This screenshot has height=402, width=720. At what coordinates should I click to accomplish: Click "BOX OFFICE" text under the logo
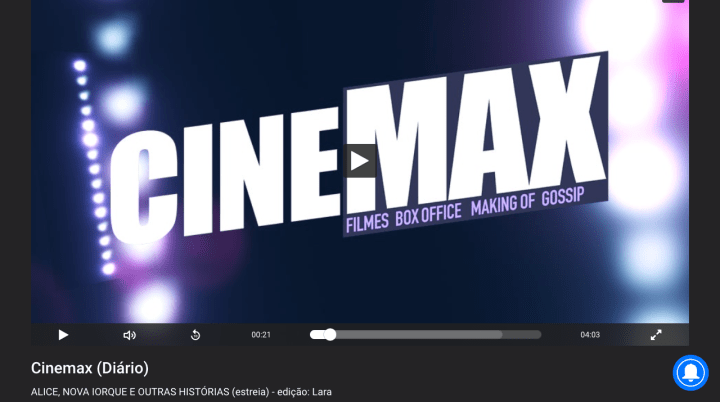pyautogui.click(x=428, y=213)
